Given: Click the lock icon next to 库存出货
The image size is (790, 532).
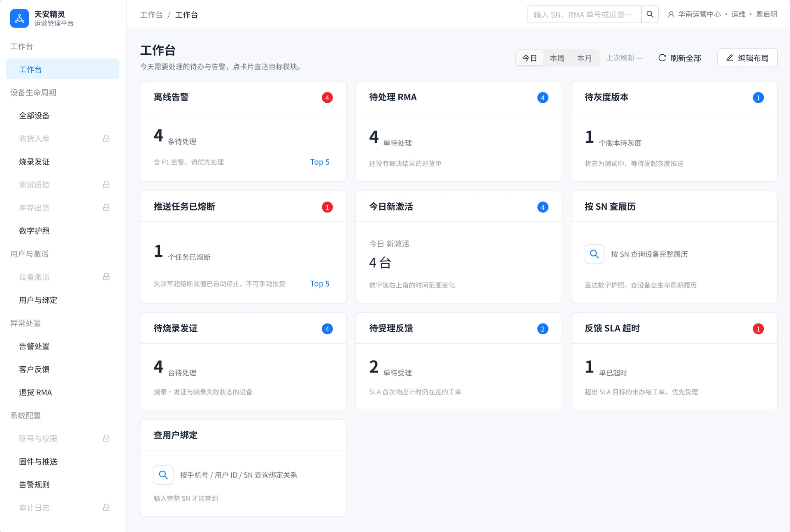Looking at the screenshot, I should (x=106, y=207).
